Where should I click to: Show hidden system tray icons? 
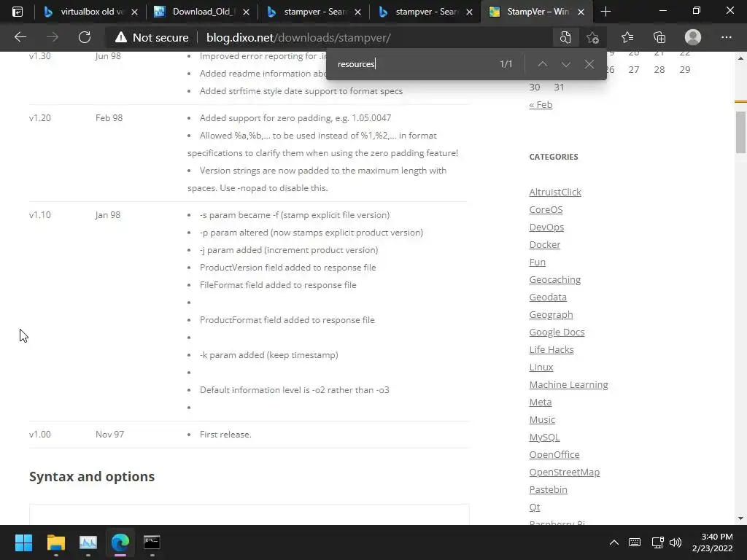tap(614, 542)
